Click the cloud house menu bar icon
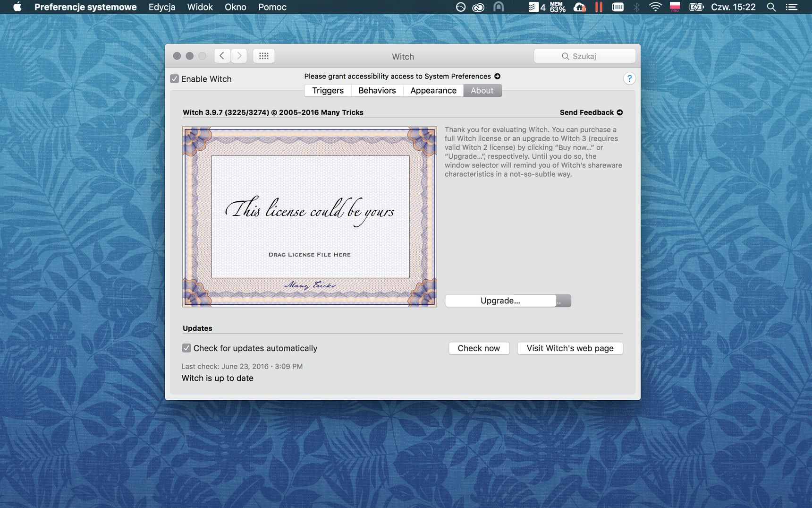 (x=580, y=7)
